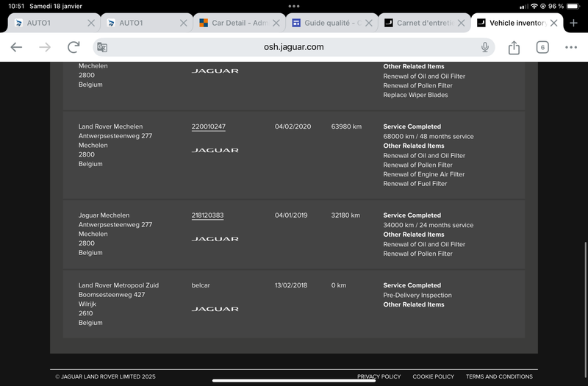The image size is (588, 386).
Task: Focus the osh.jaguar.com address bar
Action: [x=293, y=47]
